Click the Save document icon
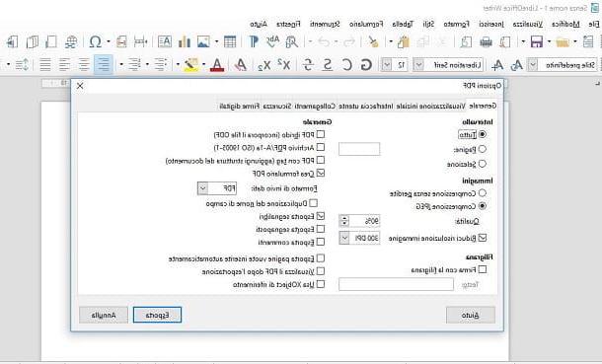 tap(536, 41)
